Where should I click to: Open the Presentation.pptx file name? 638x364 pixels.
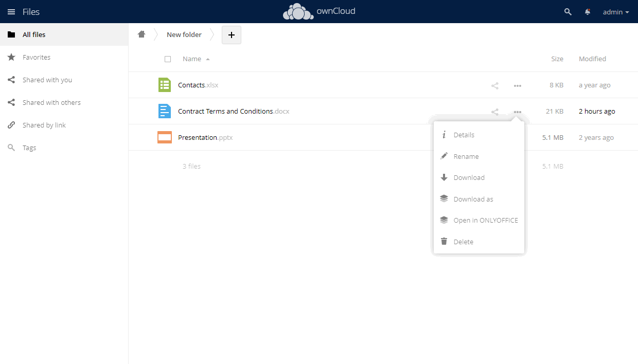pos(205,138)
